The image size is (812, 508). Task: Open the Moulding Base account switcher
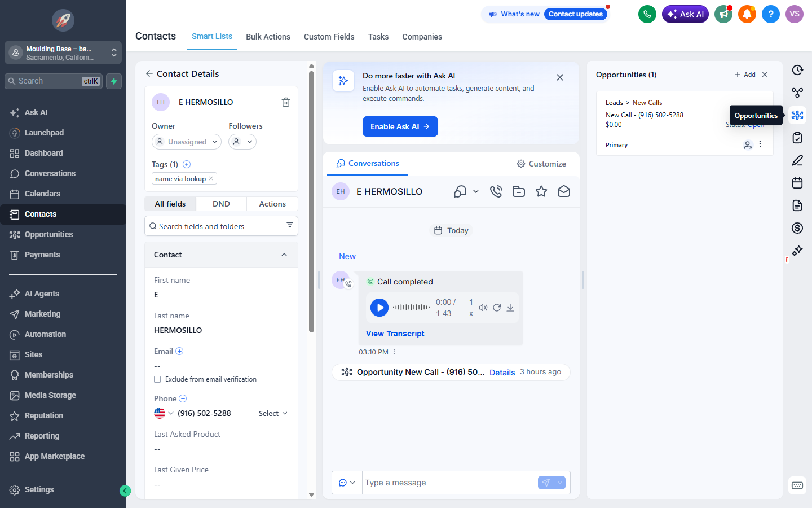click(63, 52)
